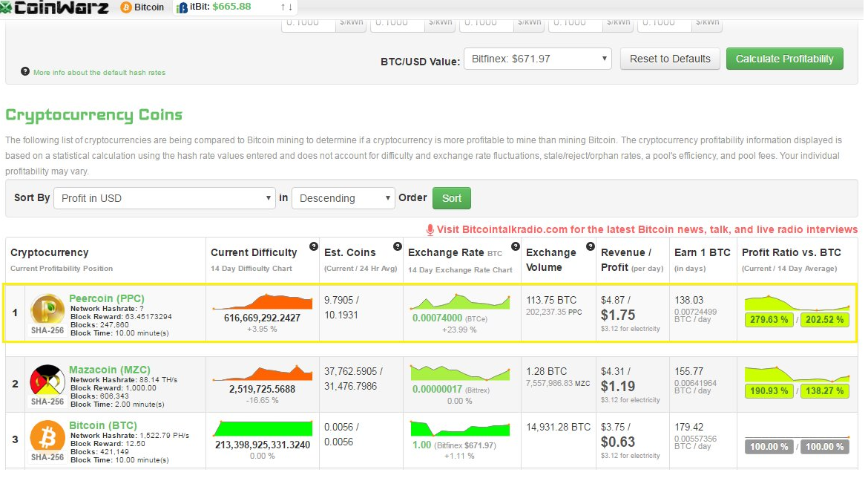Open the Bitcoin (BTC) coin link
This screenshot has height=478, width=868.
103,426
